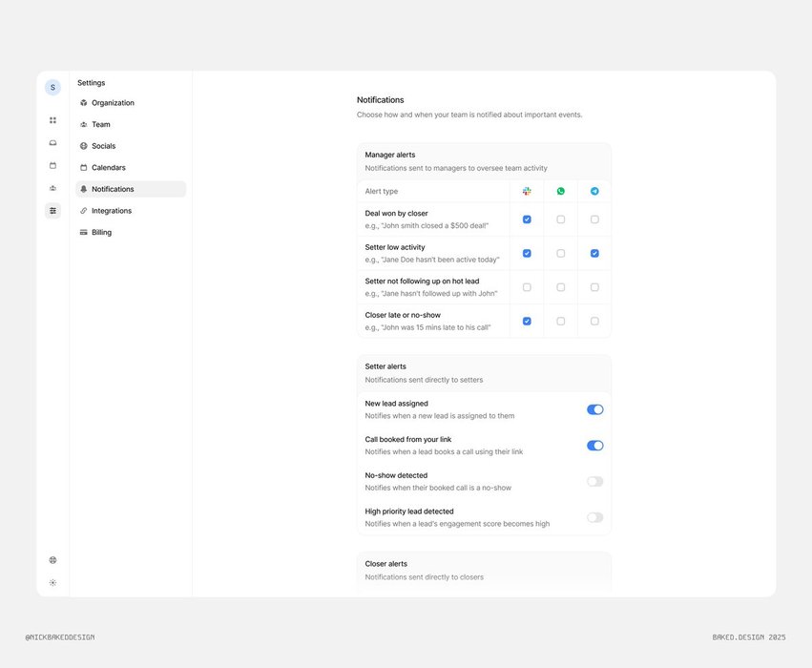Click the Billing card icon

tap(83, 233)
